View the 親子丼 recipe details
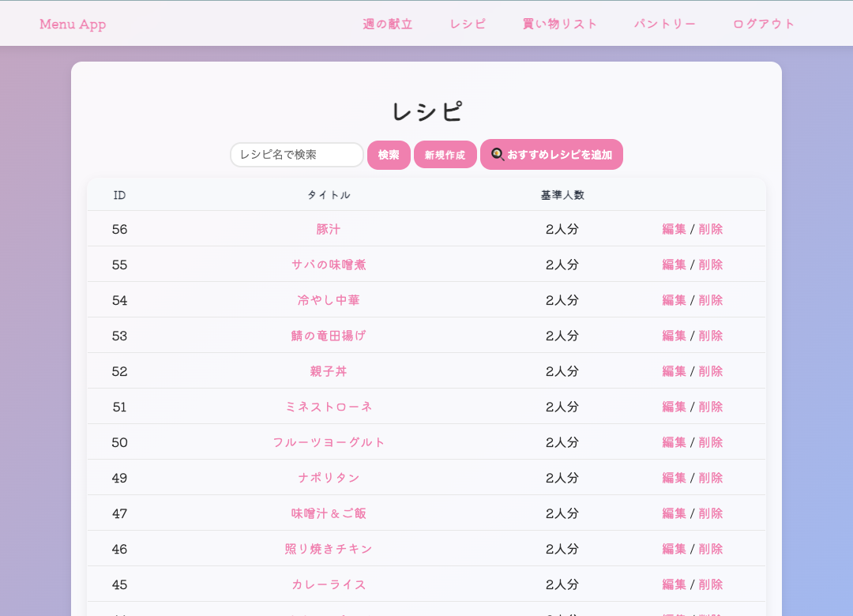Image resolution: width=853 pixels, height=616 pixels. 328,371
